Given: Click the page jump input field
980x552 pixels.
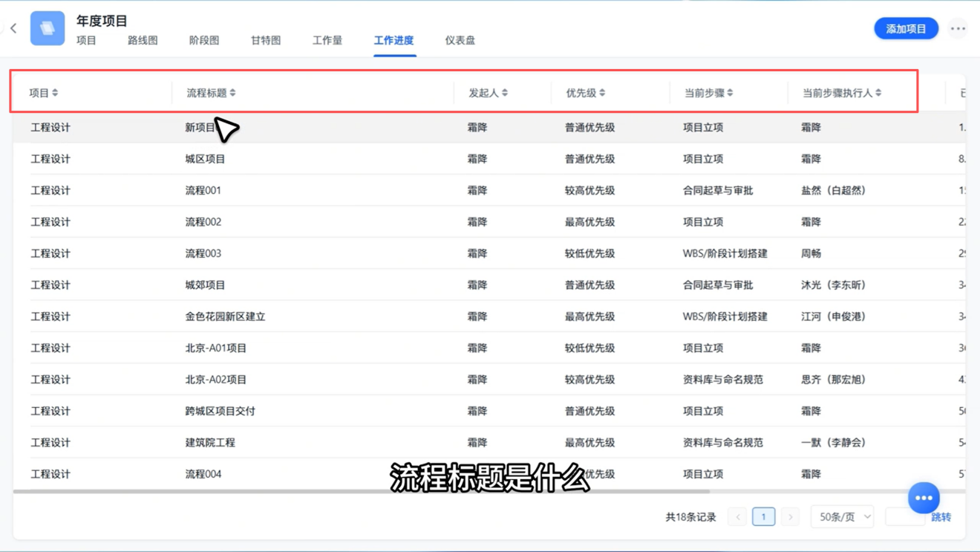Looking at the screenshot, I should coord(905,517).
